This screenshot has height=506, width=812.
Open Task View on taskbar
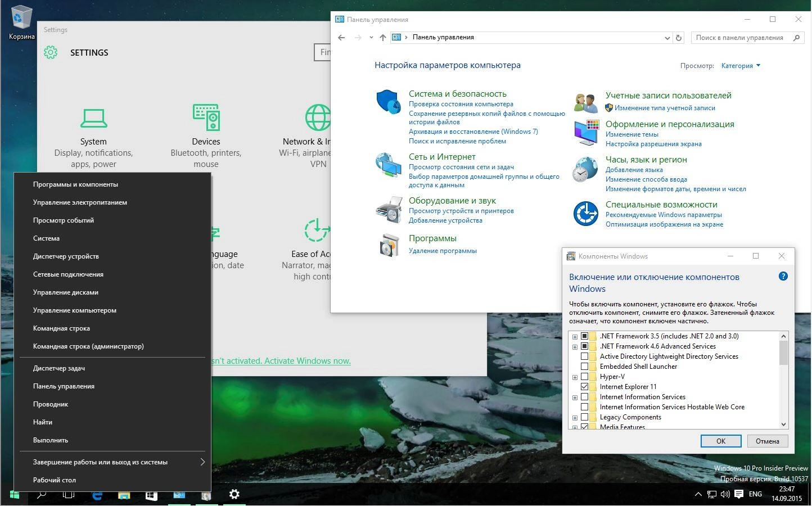coord(69,494)
